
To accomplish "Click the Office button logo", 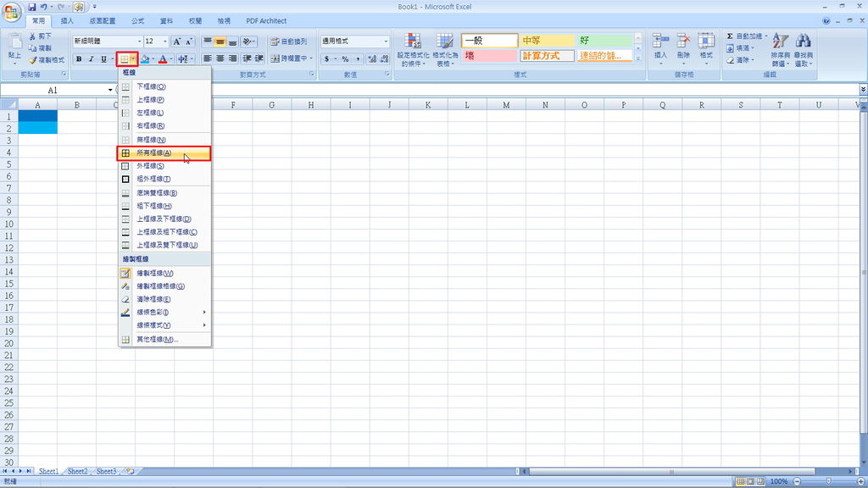I will pos(12,11).
